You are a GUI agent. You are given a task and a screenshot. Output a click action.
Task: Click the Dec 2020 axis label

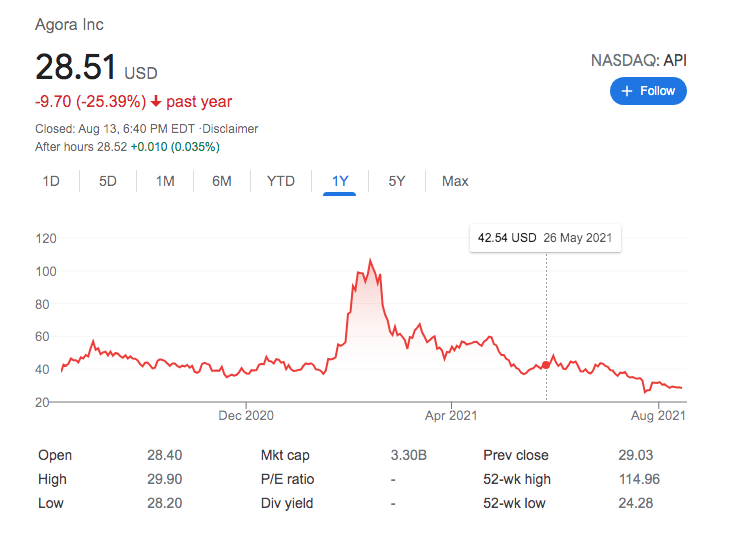(x=246, y=416)
